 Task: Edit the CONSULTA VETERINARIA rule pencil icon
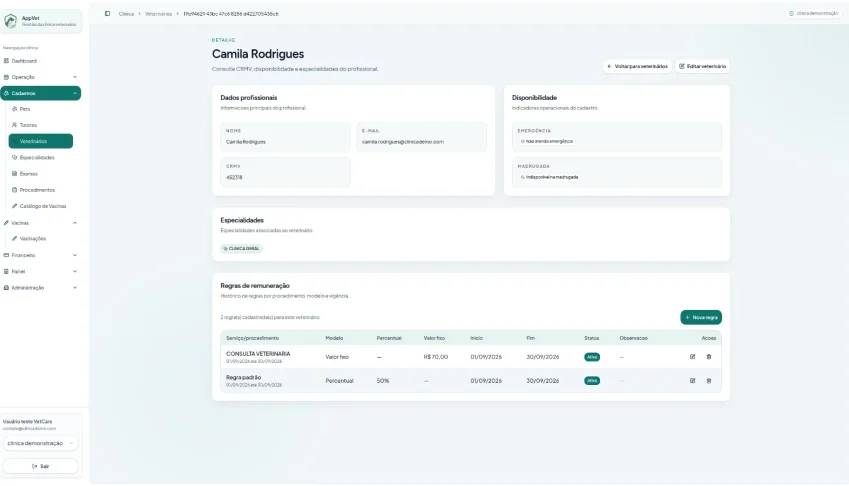click(x=693, y=357)
